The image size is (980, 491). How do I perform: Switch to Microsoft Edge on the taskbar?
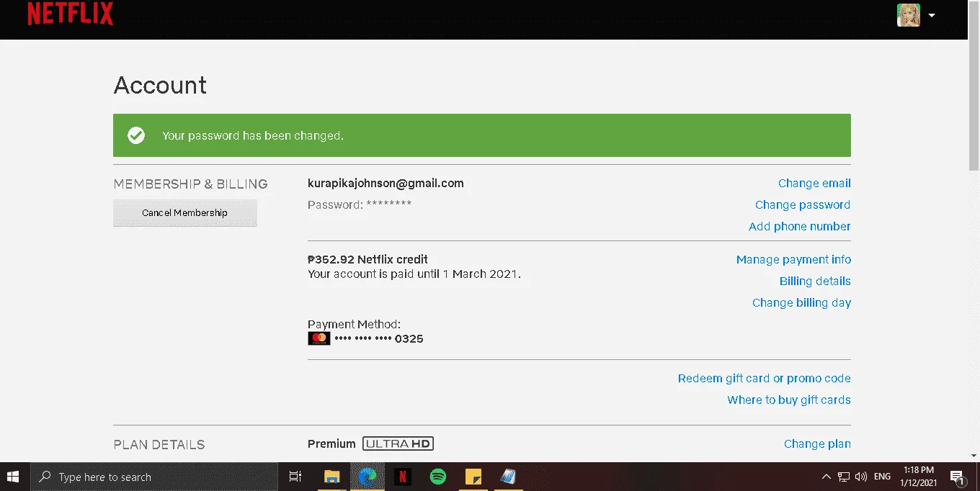[x=367, y=477]
